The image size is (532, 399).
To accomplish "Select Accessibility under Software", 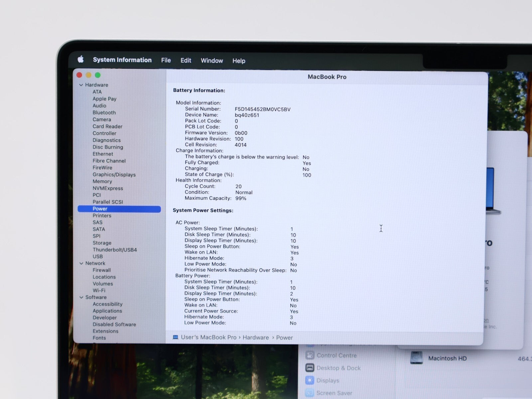I will [x=107, y=304].
